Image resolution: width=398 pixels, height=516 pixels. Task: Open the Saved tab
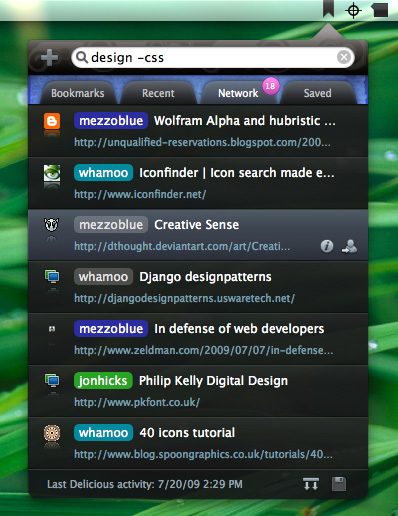[x=317, y=93]
